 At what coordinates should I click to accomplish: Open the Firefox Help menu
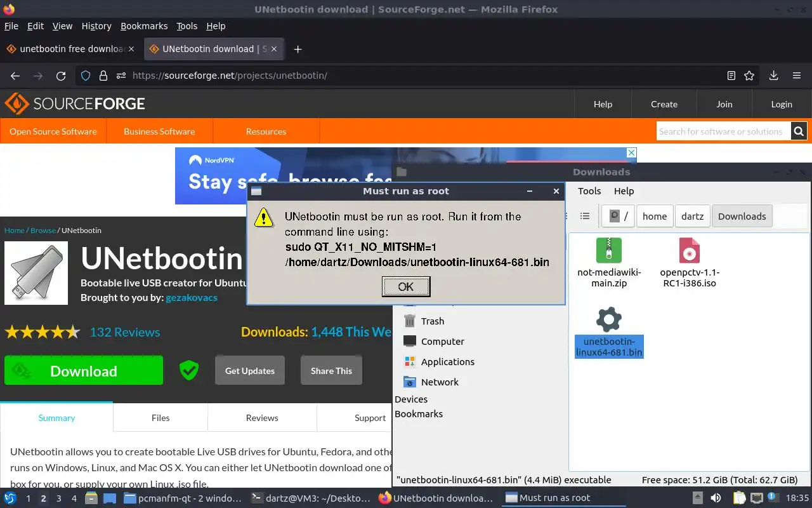click(x=216, y=26)
